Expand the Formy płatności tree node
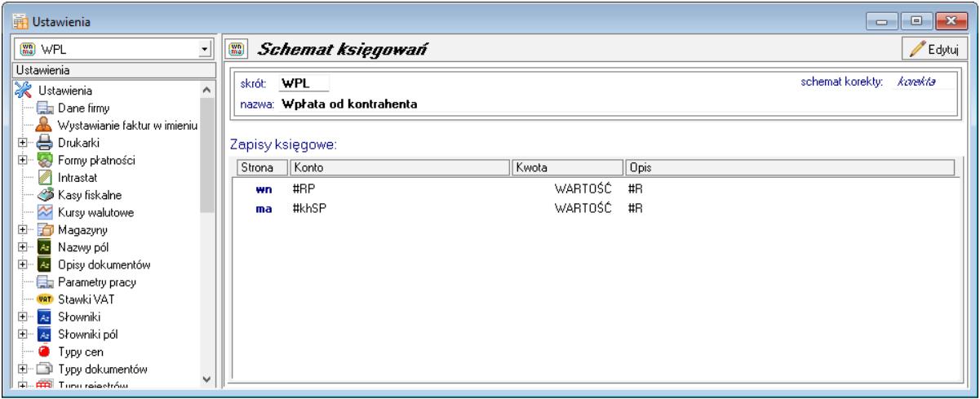Image resolution: width=980 pixels, height=399 pixels. [22, 158]
